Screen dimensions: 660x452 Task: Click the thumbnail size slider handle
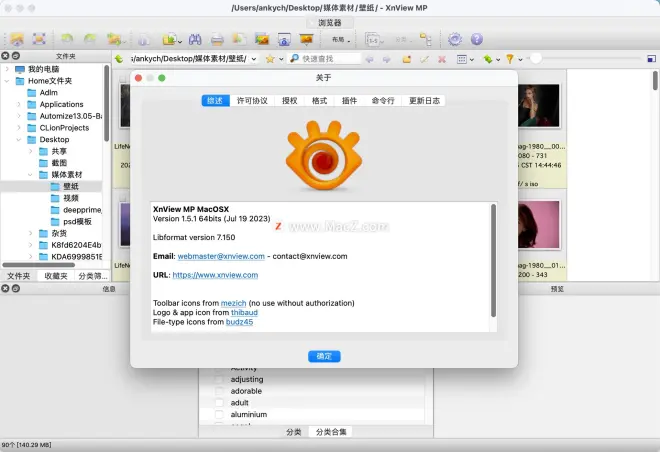[x=535, y=59]
